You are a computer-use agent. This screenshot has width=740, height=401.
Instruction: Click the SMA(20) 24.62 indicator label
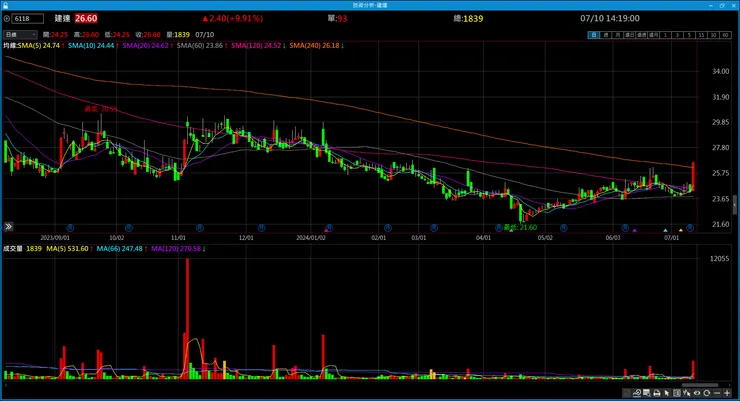[147, 46]
